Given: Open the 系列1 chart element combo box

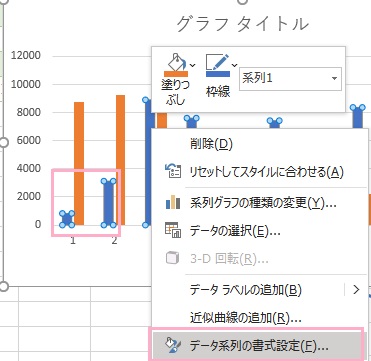Looking at the screenshot, I should click(290, 79).
